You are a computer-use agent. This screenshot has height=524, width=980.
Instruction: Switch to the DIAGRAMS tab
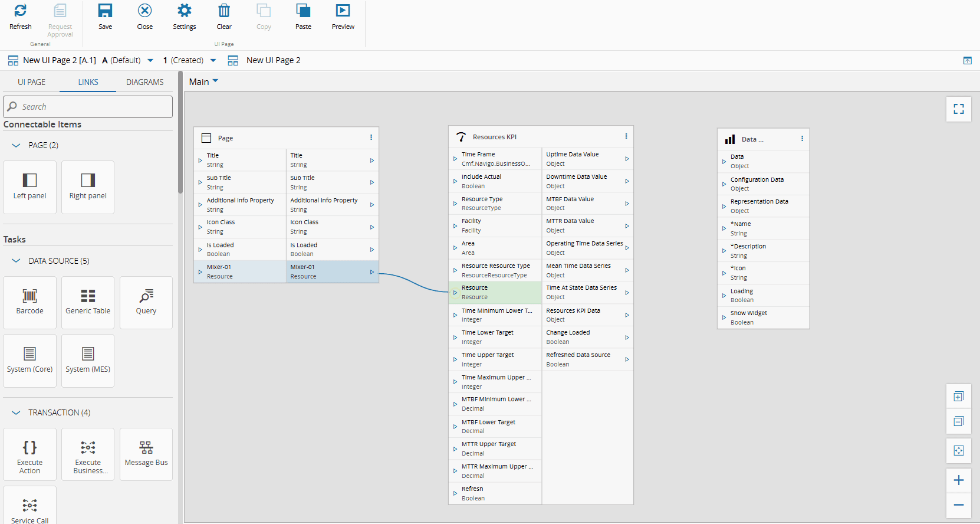pos(144,82)
